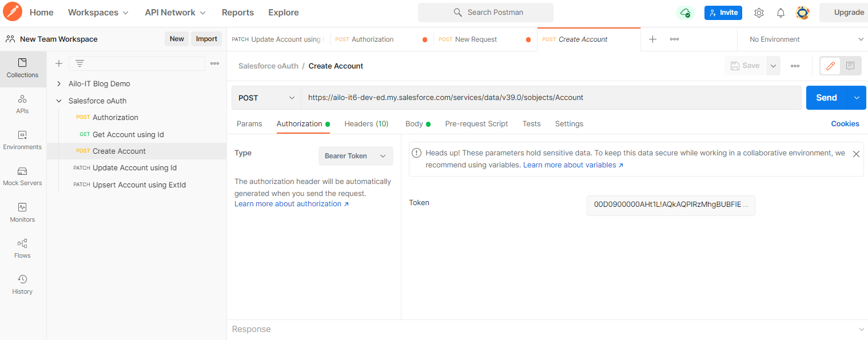Open Upsert Account using ExtId request
The width and height of the screenshot is (868, 340).
coord(137,185)
